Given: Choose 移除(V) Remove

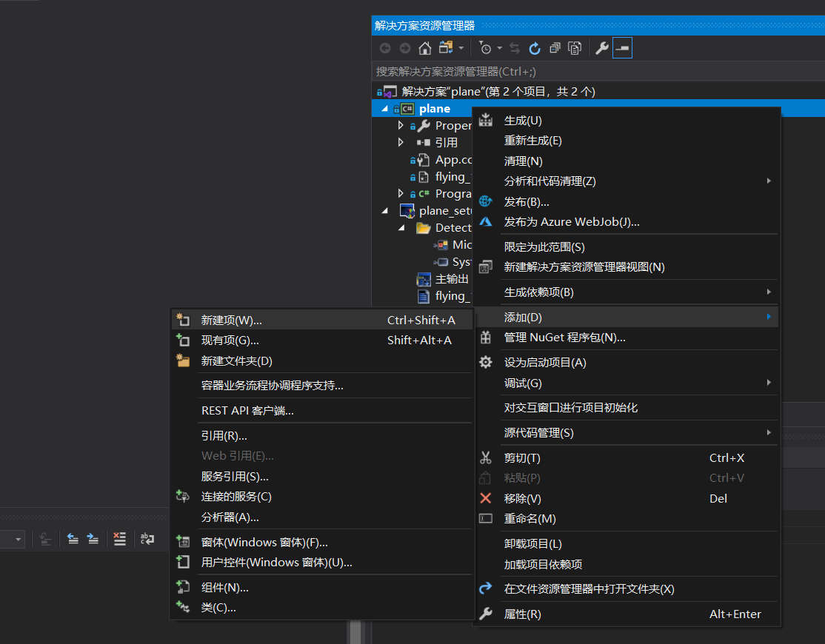Looking at the screenshot, I should [627, 498].
